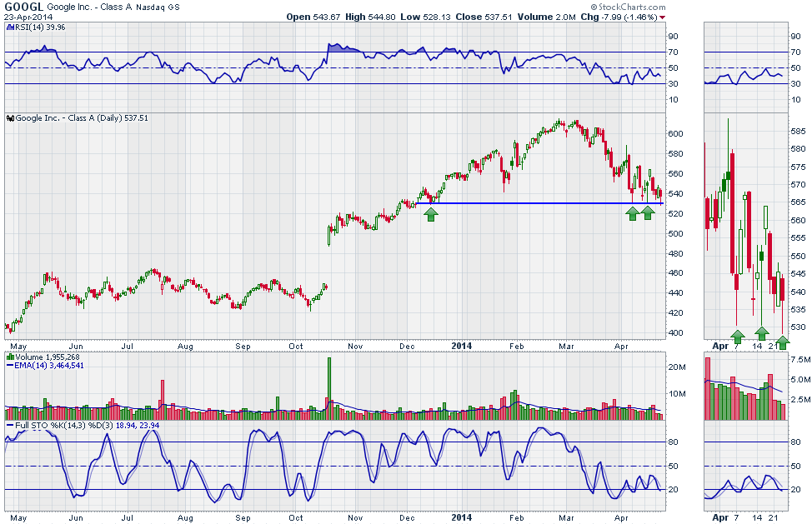Click the 550 label in zoomed price panel
Image resolution: width=812 pixels, height=524 pixels.
[x=798, y=256]
